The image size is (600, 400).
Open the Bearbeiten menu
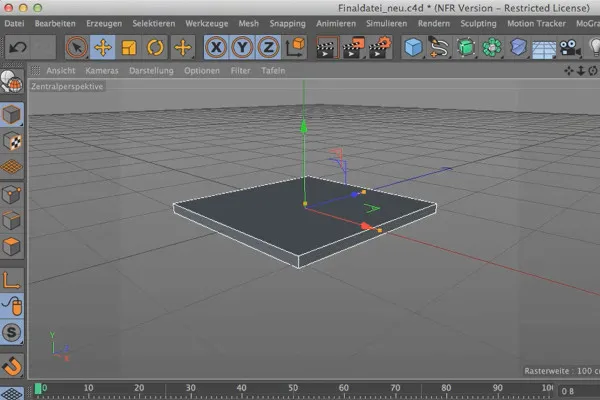[x=55, y=23]
